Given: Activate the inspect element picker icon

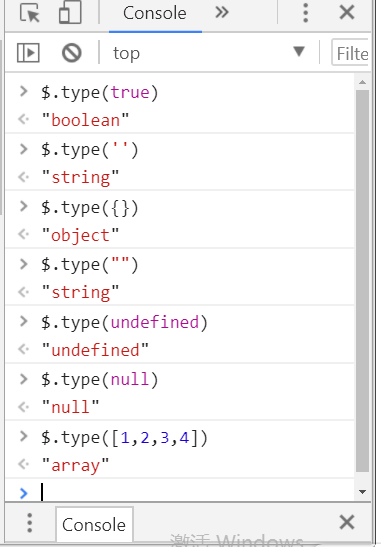Looking at the screenshot, I should pos(30,13).
